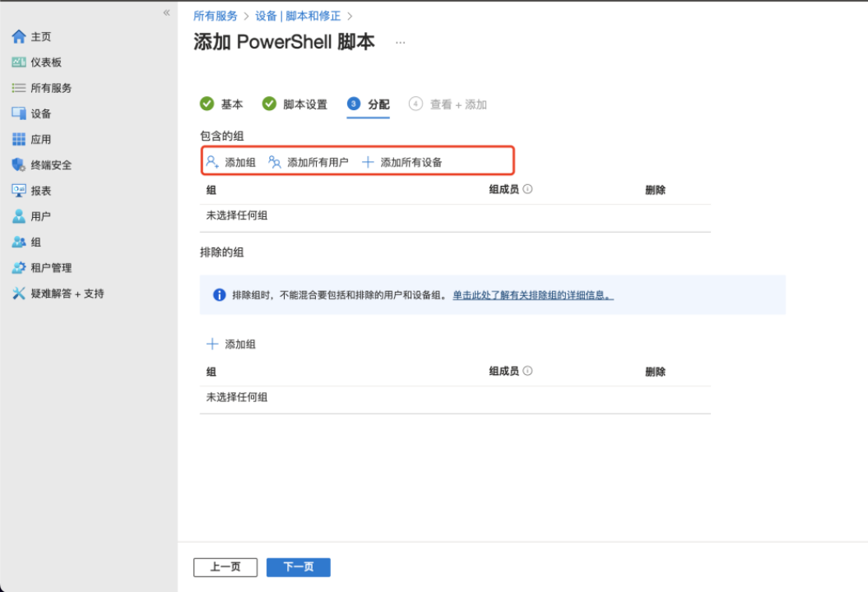The width and height of the screenshot is (868, 592).
Task: Click the blue info icon in notice banner
Action: tap(219, 295)
